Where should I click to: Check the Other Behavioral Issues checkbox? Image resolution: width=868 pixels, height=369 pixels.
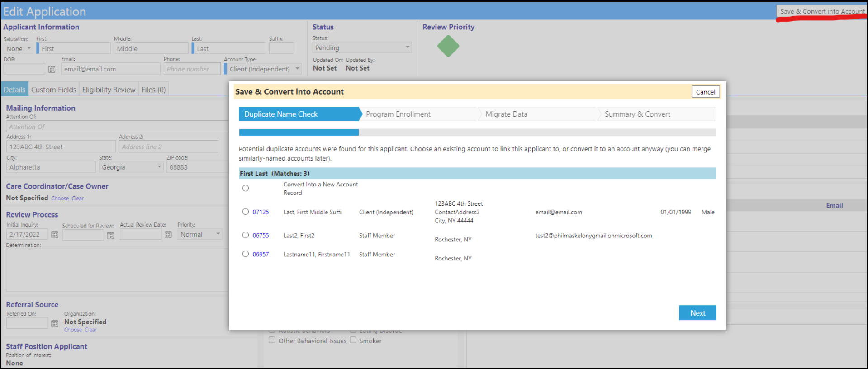(x=272, y=340)
